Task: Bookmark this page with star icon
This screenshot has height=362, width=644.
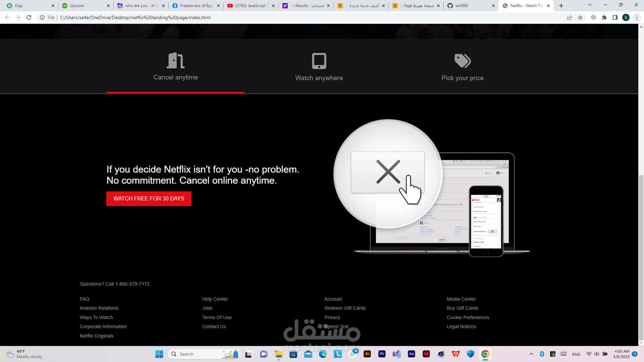Action: (580, 17)
